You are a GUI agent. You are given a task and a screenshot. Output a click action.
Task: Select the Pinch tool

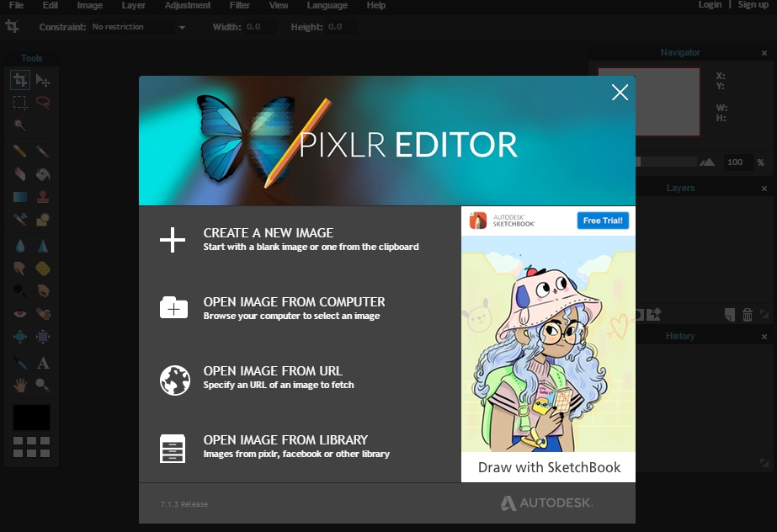pos(43,337)
